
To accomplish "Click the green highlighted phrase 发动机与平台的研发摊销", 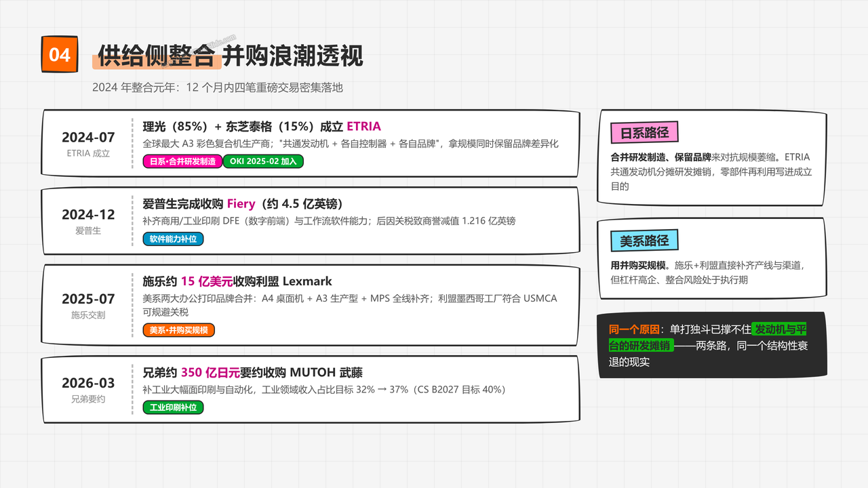I will tap(708, 338).
